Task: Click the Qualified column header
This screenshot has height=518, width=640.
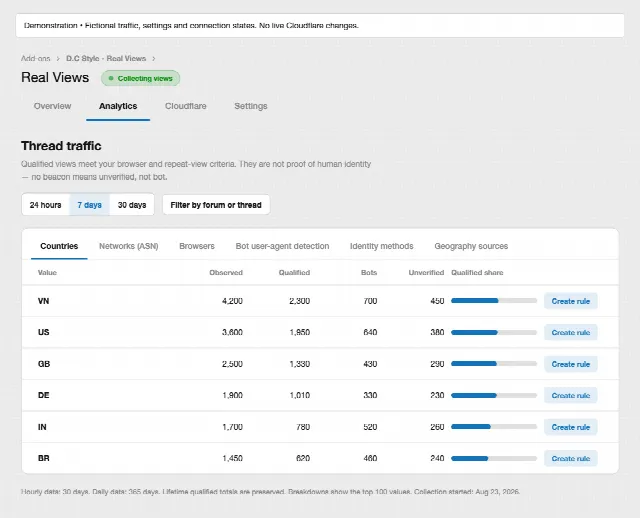Action: coord(294,273)
